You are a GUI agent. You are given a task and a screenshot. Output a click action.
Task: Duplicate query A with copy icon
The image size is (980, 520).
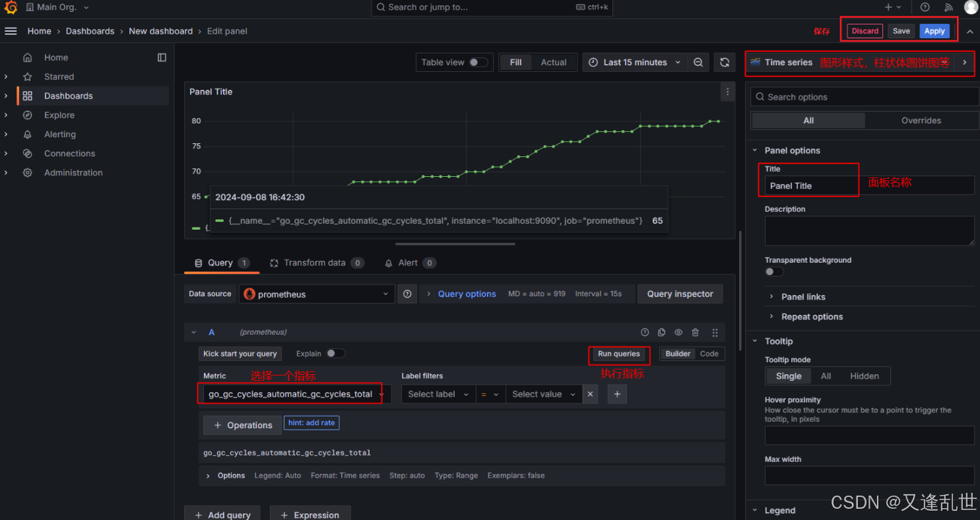(x=661, y=333)
